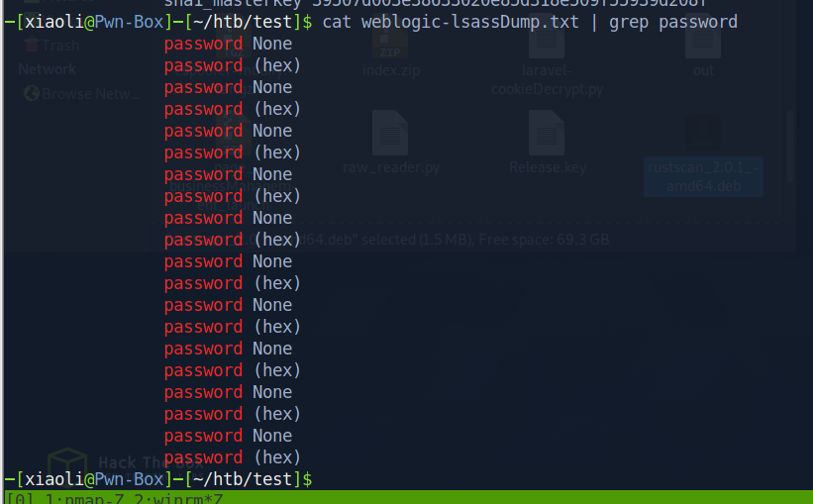Image resolution: width=813 pixels, height=504 pixels.
Task: Click the raw_reader.py file icon
Action: pyautogui.click(x=390, y=134)
